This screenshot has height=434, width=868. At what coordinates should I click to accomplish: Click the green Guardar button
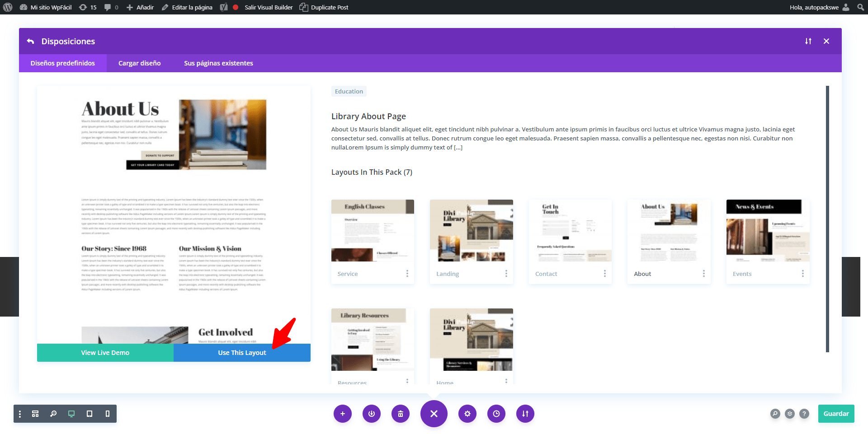(x=836, y=414)
